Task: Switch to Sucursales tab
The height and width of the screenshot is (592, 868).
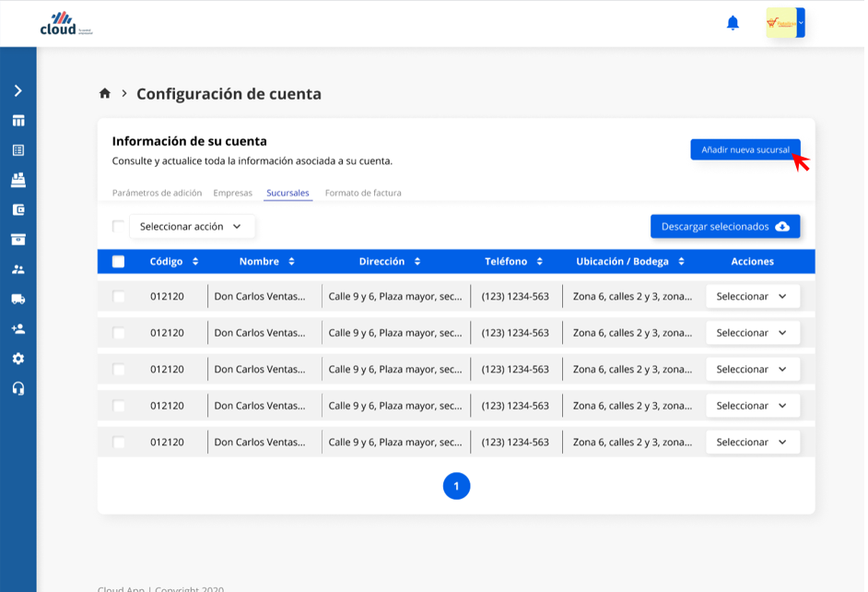Action: pyautogui.click(x=287, y=193)
